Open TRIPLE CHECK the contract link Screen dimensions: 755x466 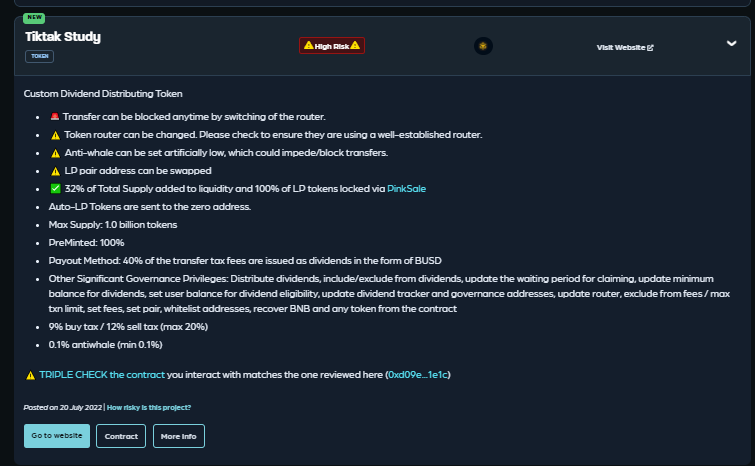click(x=102, y=375)
